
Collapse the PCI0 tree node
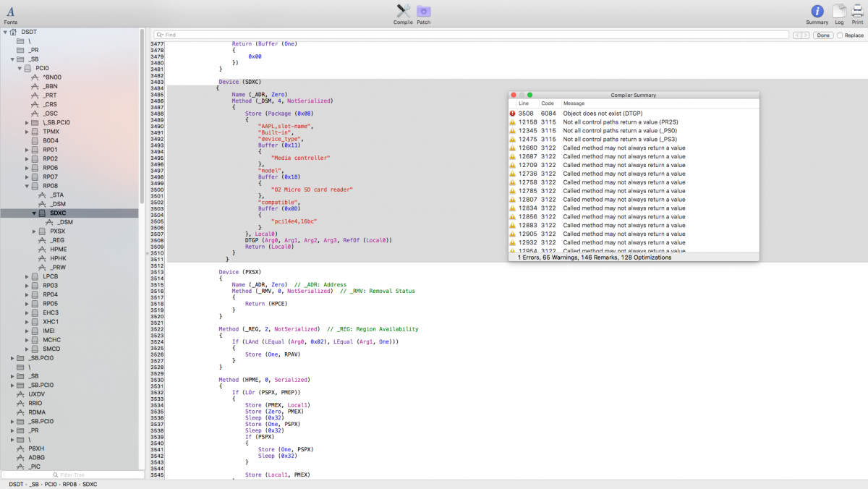20,68
